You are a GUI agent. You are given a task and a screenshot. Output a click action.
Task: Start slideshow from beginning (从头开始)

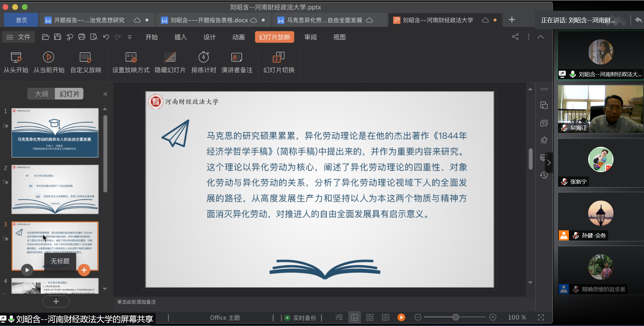click(16, 63)
